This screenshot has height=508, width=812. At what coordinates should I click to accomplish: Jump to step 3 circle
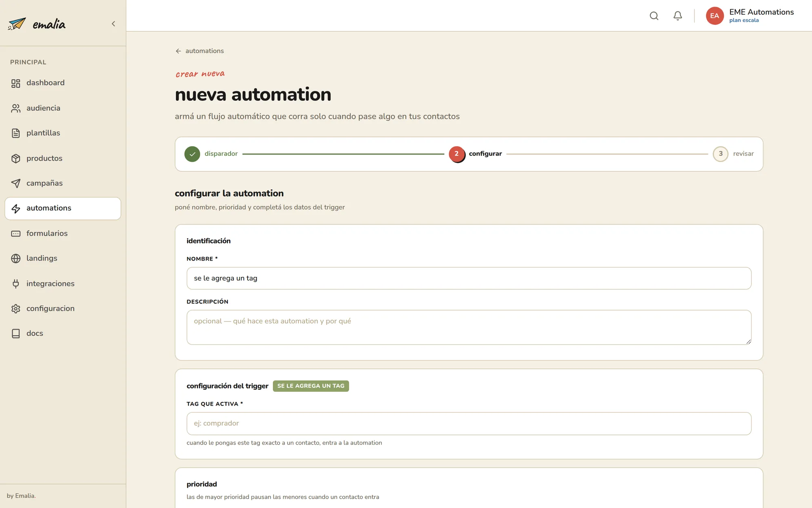721,154
